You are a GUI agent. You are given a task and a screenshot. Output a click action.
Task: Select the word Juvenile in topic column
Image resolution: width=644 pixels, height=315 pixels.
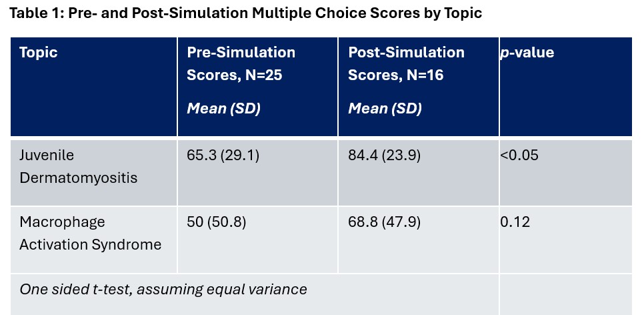(47, 155)
